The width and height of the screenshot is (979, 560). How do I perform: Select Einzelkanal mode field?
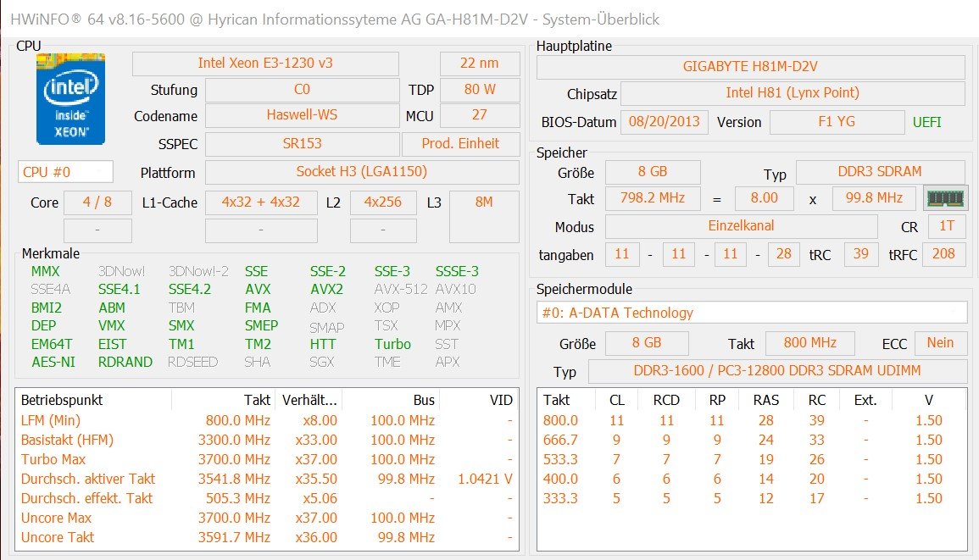741,226
